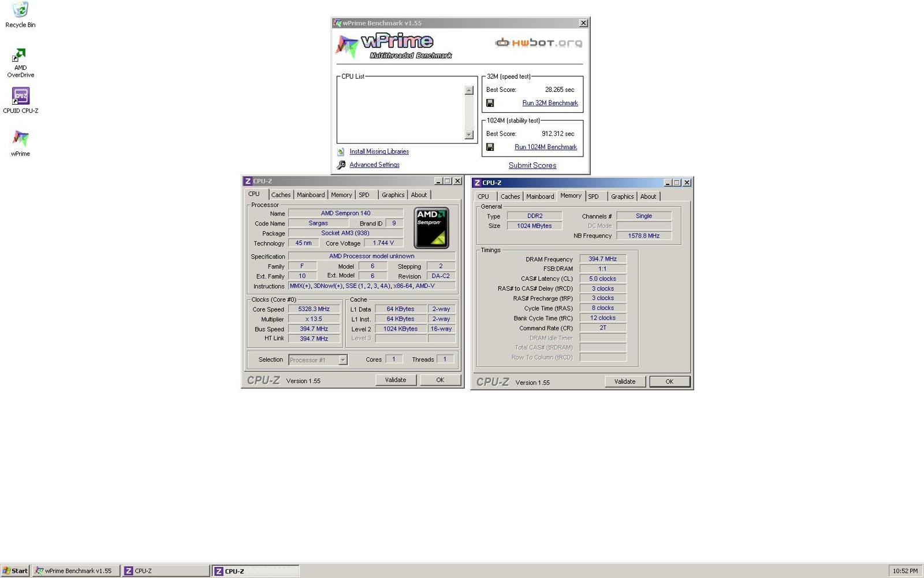
Task: Click the DRAM Frequency value 394.7 MHz
Action: (603, 259)
